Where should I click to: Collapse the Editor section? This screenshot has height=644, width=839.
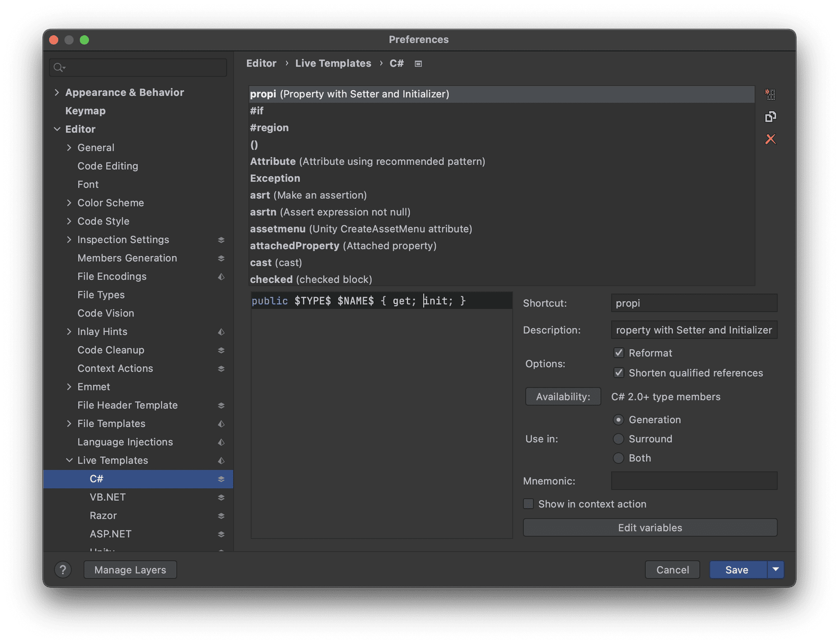(57, 129)
